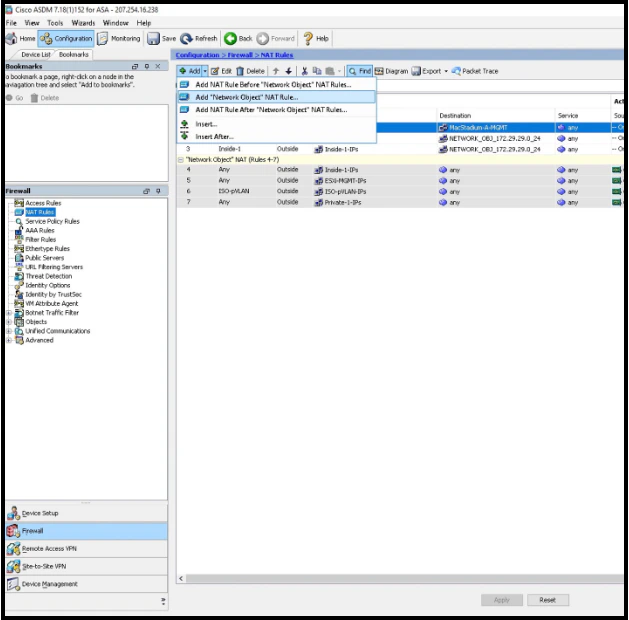Open the Configuration view
629x620 pixels.
coord(66,38)
